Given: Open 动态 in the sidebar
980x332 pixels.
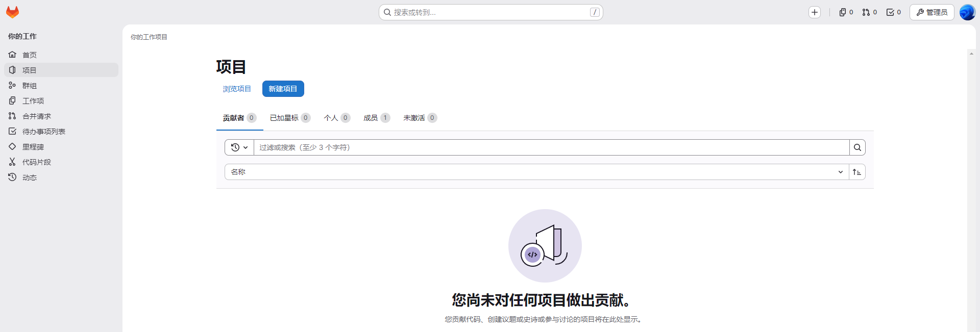Looking at the screenshot, I should [x=61, y=177].
